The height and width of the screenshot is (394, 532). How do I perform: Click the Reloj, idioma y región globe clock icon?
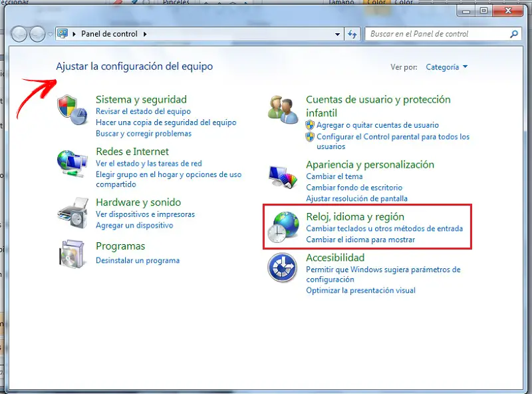pyautogui.click(x=283, y=227)
